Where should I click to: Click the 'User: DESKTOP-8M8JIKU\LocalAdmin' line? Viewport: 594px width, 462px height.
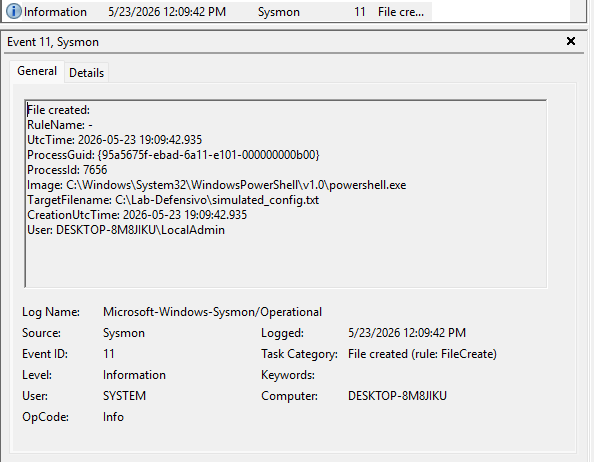coord(126,230)
